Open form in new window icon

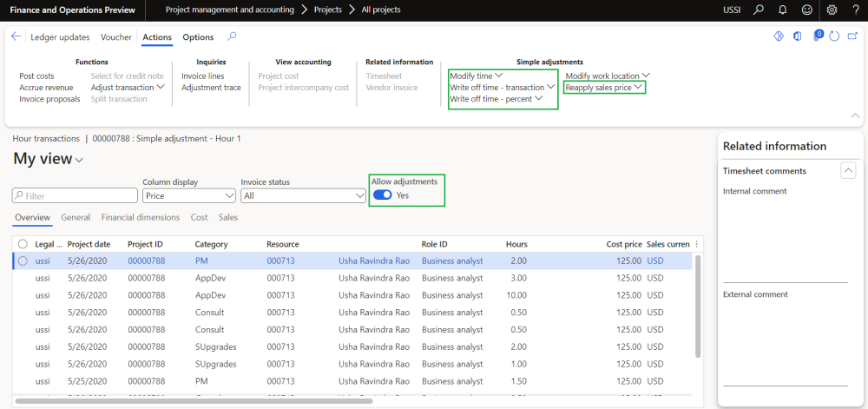851,36
